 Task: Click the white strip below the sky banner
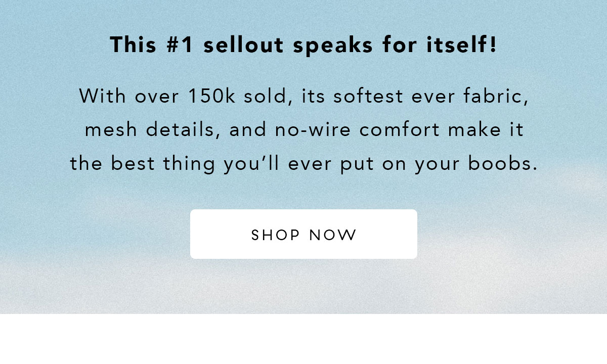pyautogui.click(x=303, y=339)
